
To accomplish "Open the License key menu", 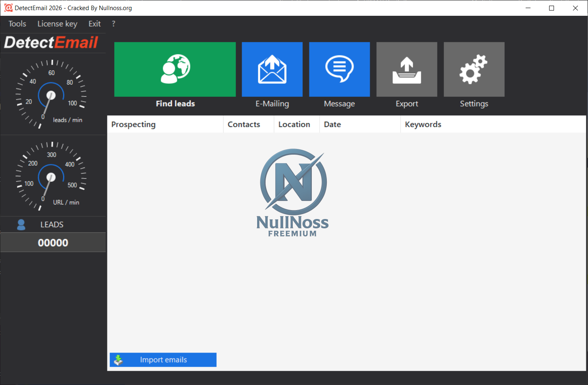I will pos(57,24).
